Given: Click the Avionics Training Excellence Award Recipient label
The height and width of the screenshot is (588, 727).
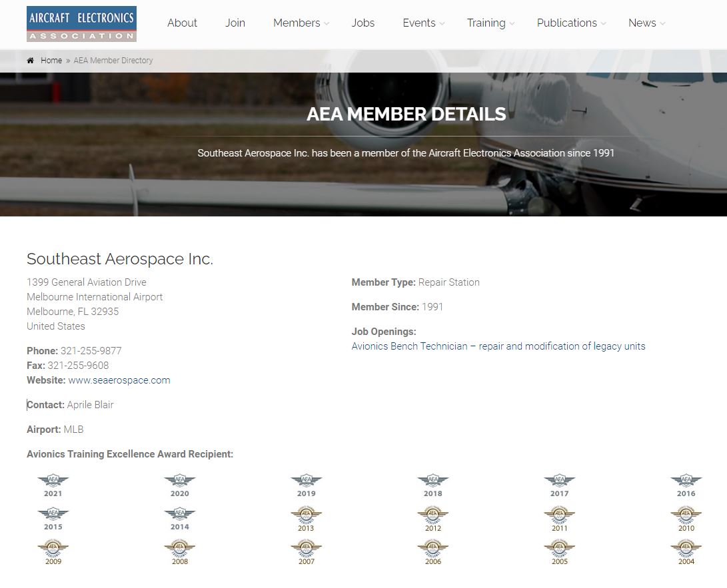Looking at the screenshot, I should coord(130,454).
